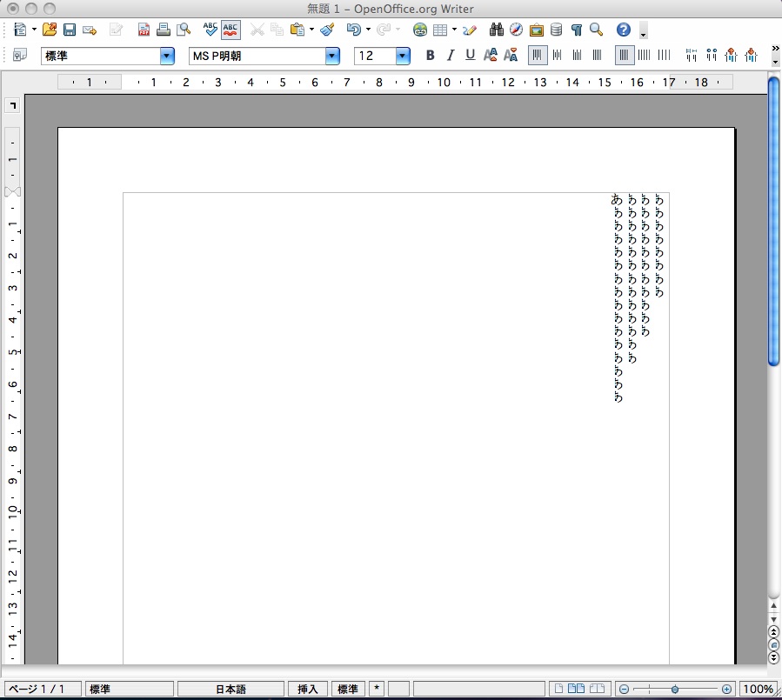Zoom in with the plus button
The image size is (782, 700).
726,690
